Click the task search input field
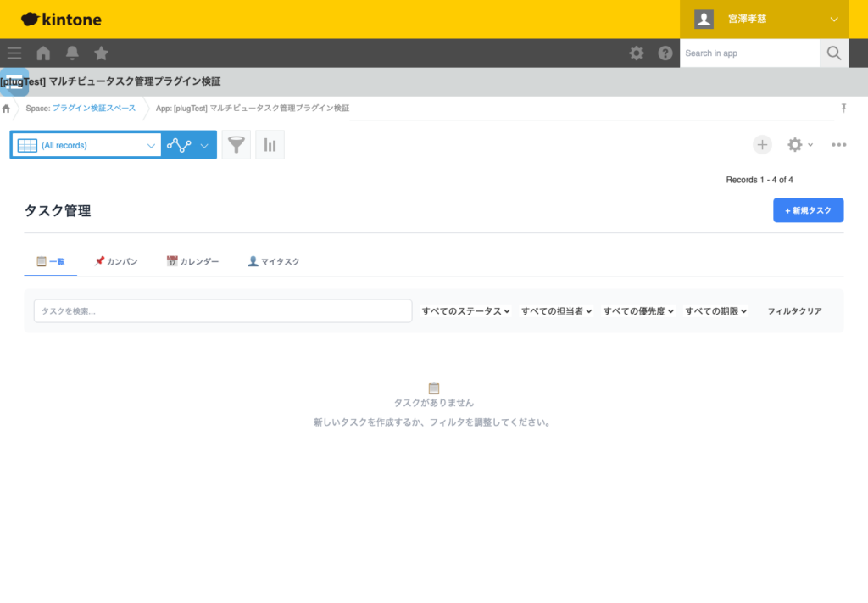This screenshot has width=868, height=603. click(x=222, y=310)
